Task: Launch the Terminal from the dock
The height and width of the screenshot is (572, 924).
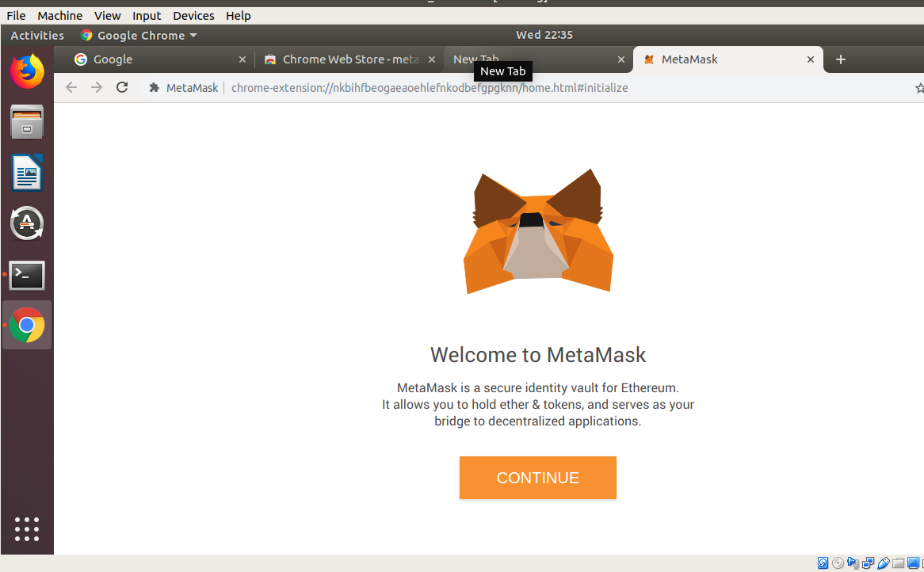Action: 27,275
